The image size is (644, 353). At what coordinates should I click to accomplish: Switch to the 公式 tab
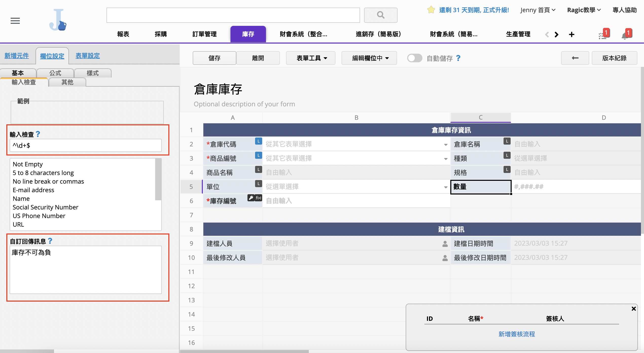pos(55,73)
